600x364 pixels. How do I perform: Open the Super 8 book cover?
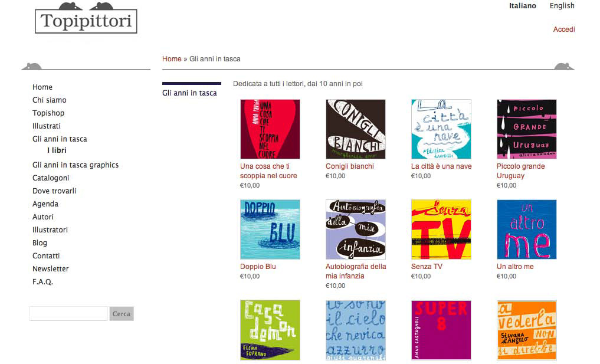441,330
